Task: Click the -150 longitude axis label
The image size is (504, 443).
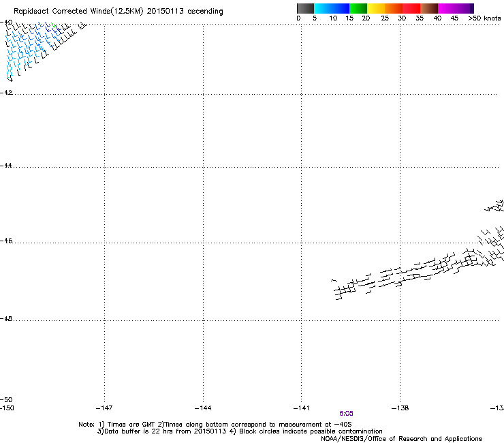Action: coord(7,408)
